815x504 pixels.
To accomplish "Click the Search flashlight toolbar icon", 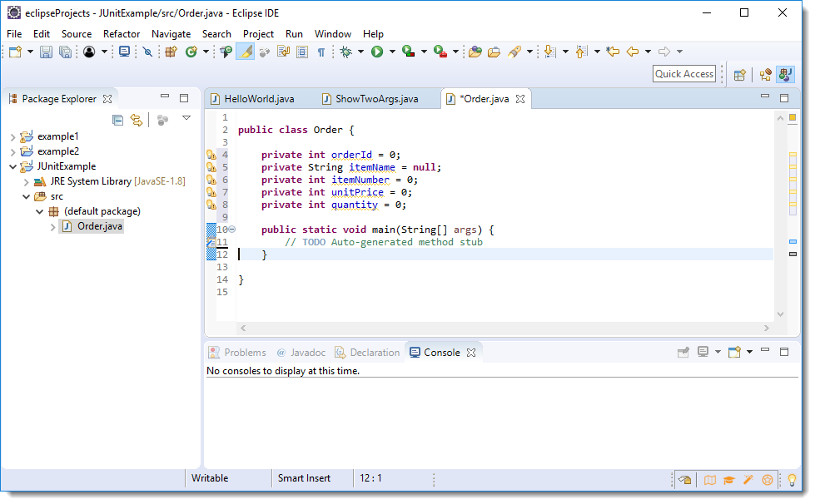I will pyautogui.click(x=514, y=52).
